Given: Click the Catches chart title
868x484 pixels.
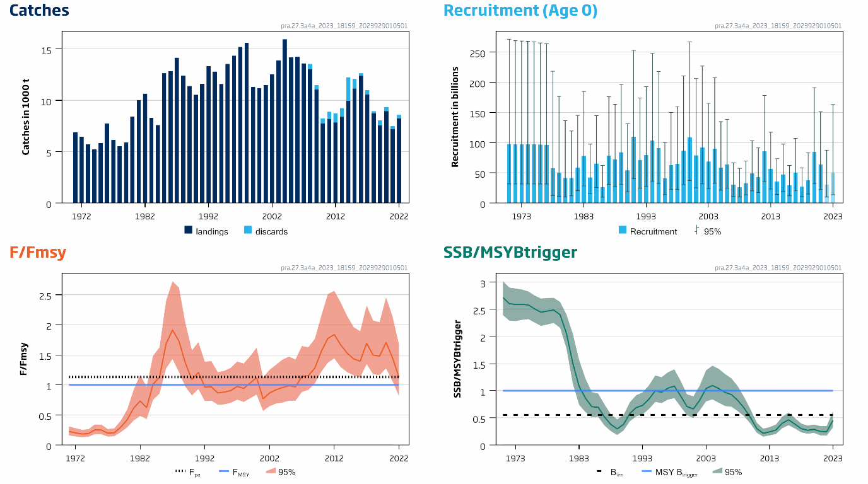Looking at the screenshot, I should [39, 11].
